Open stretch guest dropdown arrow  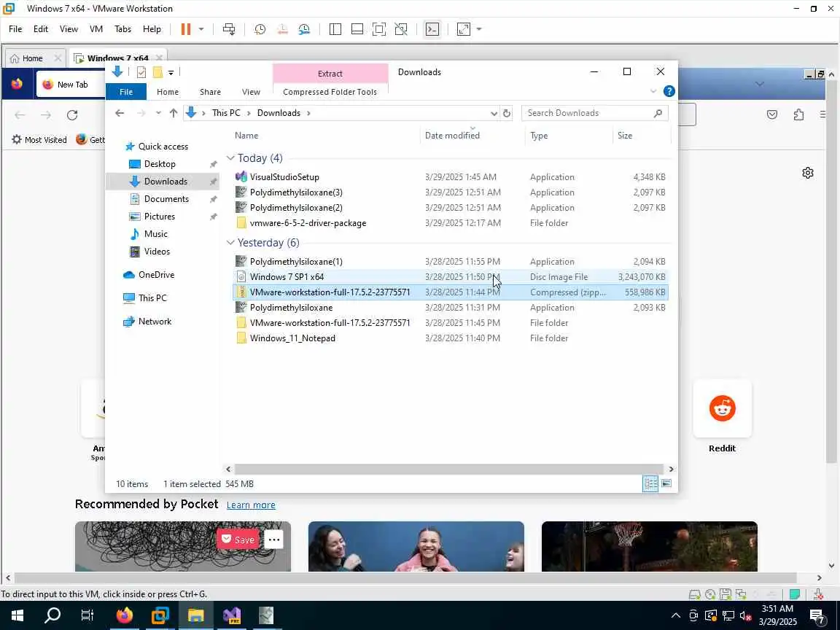pyautogui.click(x=479, y=29)
